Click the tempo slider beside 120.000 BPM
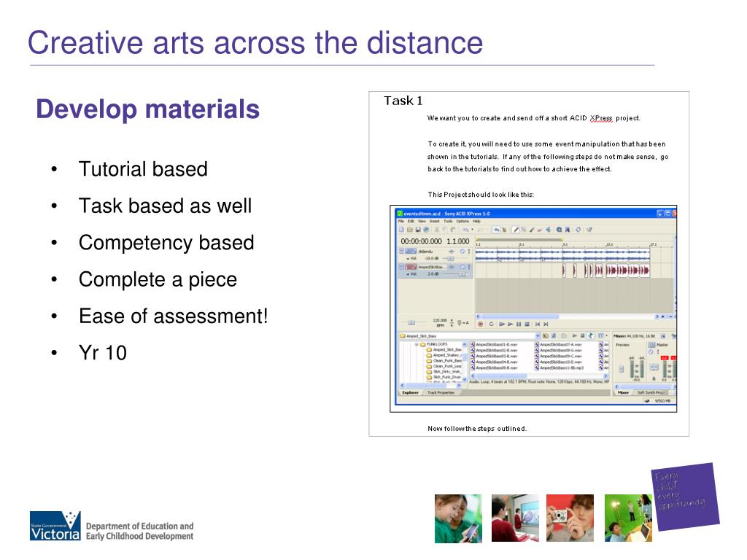The height and width of the screenshot is (560, 747). tap(411, 323)
